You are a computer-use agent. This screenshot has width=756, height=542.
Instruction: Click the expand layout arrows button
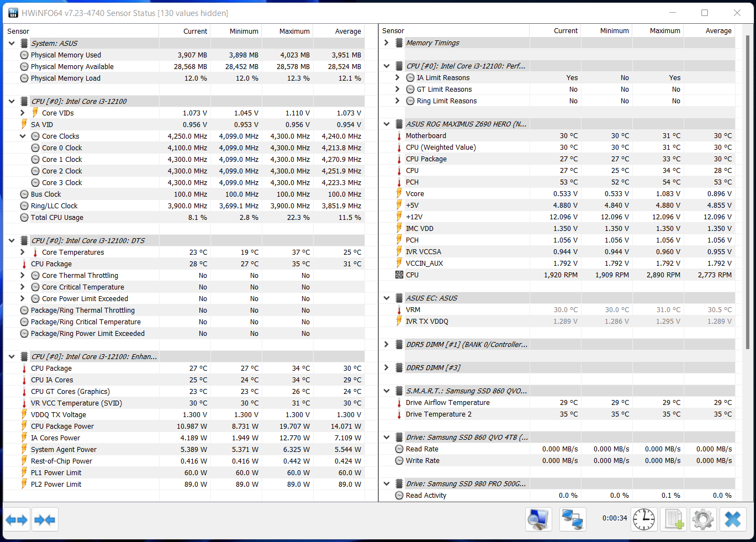17,520
